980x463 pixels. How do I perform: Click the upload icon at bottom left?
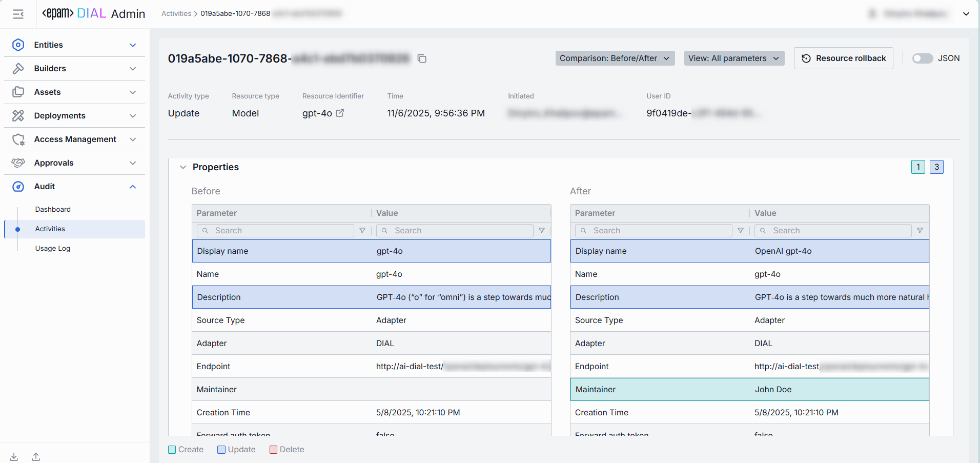[x=36, y=456]
